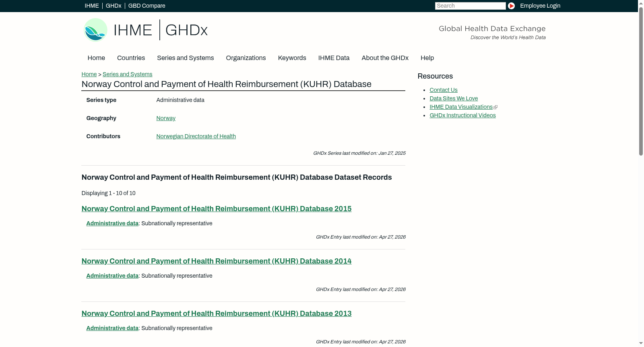
Task: Open GBD Compare in top bar
Action: point(147,6)
